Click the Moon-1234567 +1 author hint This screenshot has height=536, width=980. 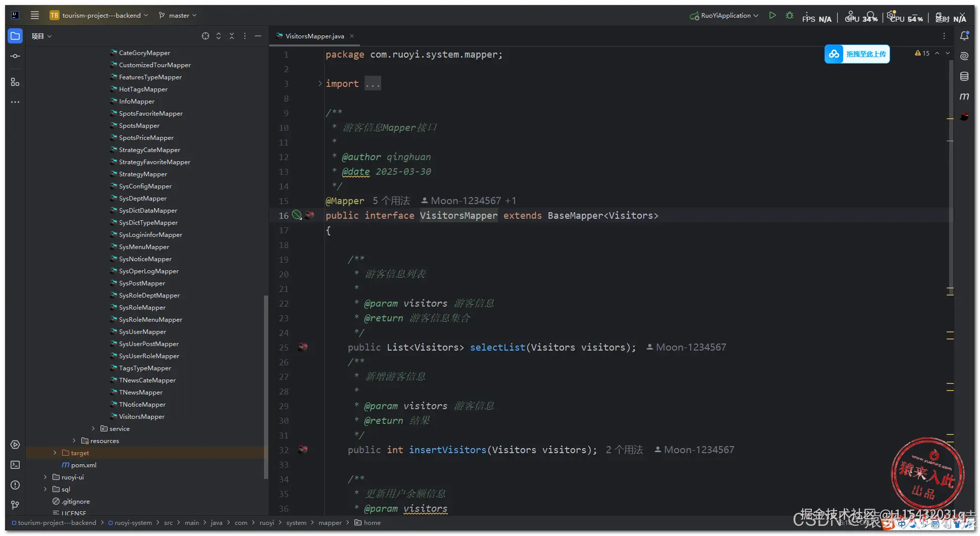point(469,201)
